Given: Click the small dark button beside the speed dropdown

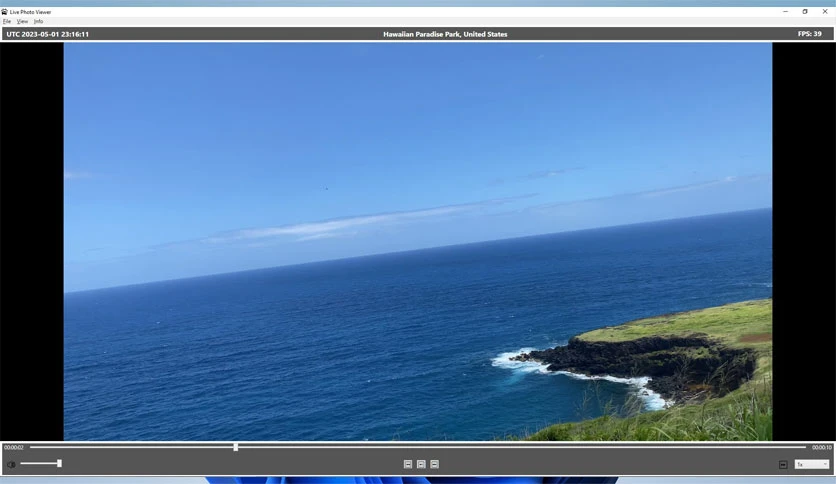Looking at the screenshot, I should coord(783,465).
